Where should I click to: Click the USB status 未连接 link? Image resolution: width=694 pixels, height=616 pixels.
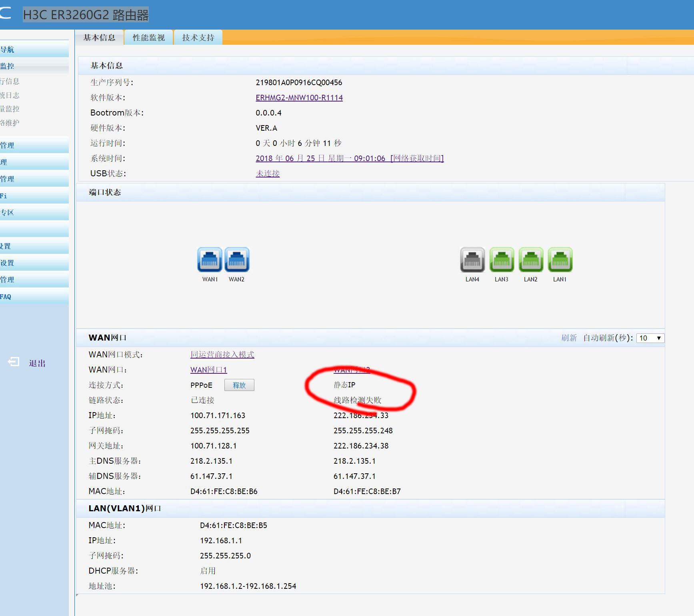pos(268,173)
